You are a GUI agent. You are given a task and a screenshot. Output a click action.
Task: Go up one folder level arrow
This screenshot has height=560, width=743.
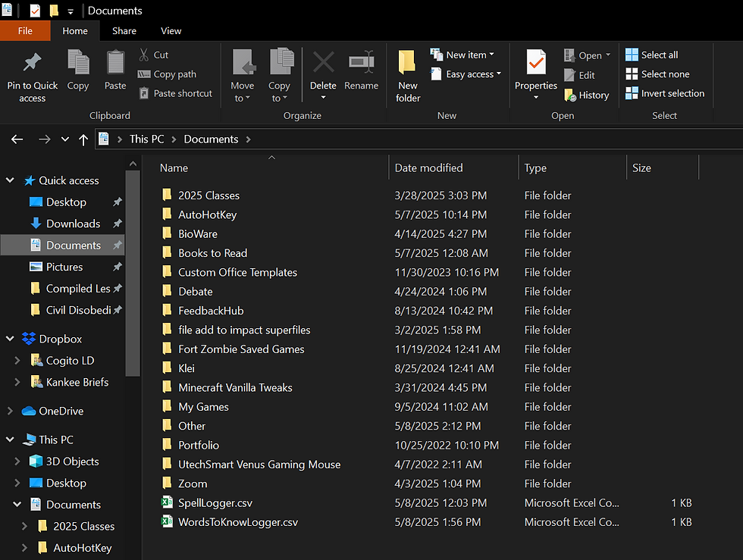click(x=83, y=139)
